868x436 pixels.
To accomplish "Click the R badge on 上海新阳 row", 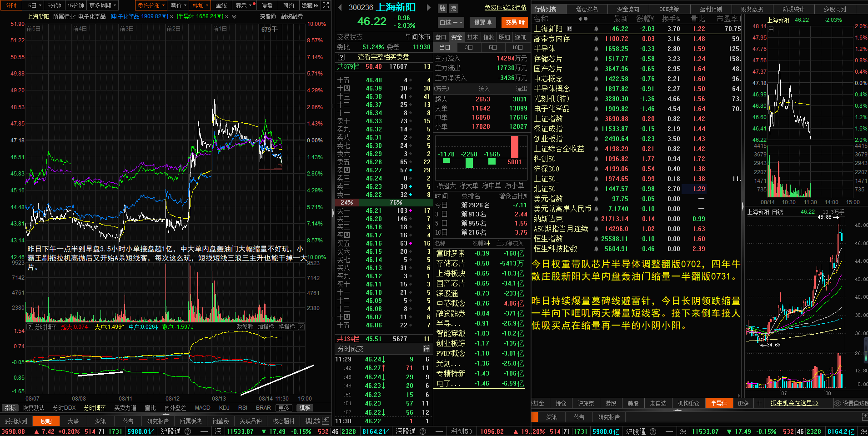I will [x=569, y=29].
